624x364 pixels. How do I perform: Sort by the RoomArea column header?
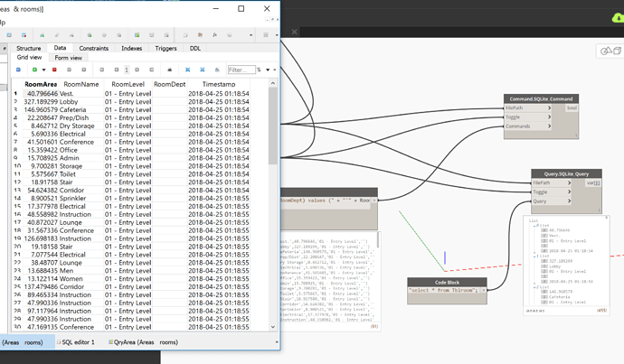point(41,84)
